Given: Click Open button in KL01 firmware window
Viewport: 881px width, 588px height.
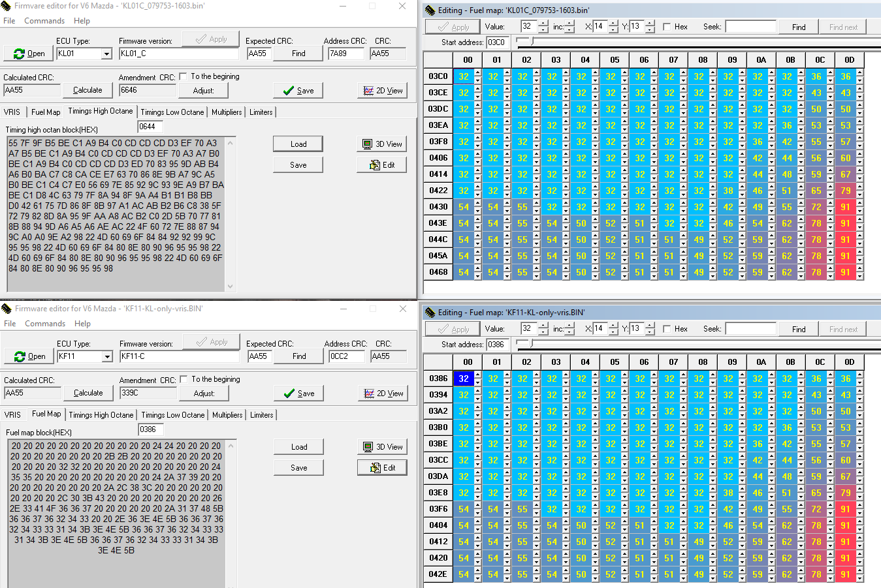Looking at the screenshot, I should (x=29, y=54).
